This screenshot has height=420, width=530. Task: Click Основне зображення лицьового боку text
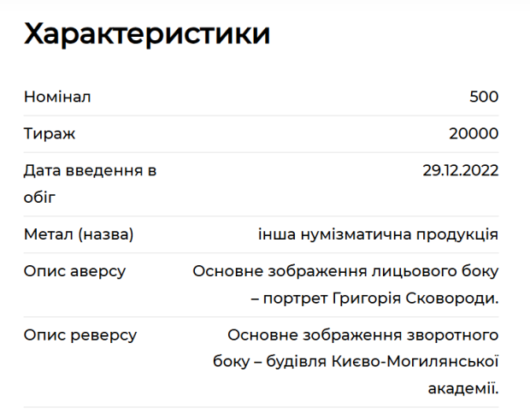(345, 271)
